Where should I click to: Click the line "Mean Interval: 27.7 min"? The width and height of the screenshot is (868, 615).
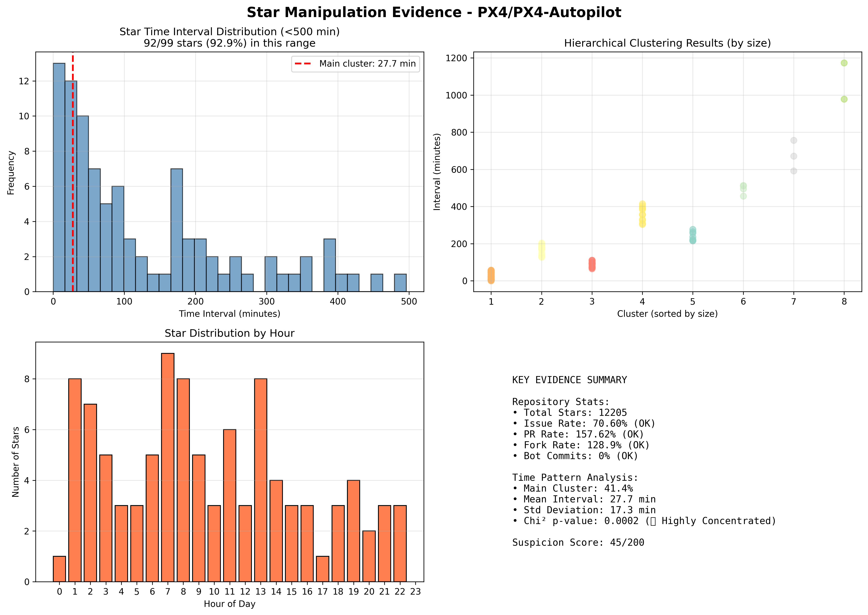(584, 499)
